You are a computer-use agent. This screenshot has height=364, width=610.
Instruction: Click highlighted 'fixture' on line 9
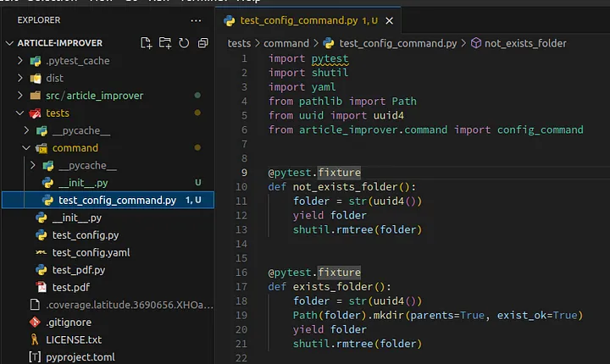pyautogui.click(x=339, y=173)
